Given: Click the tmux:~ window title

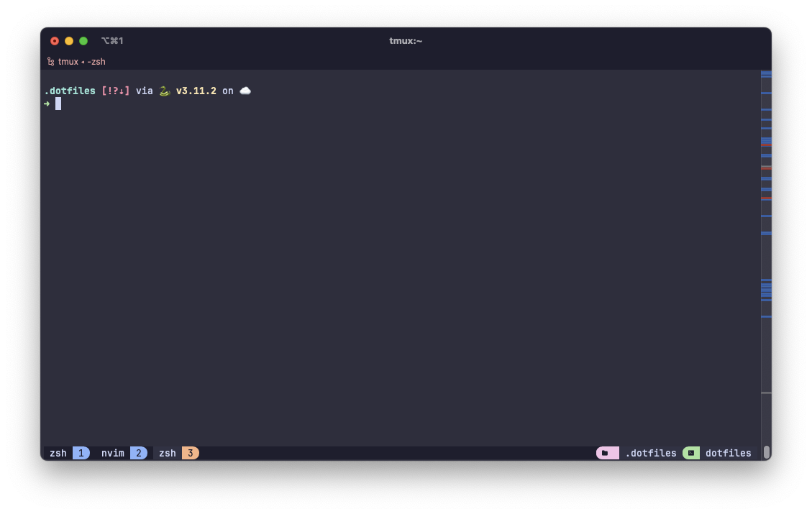Looking at the screenshot, I should pos(405,40).
